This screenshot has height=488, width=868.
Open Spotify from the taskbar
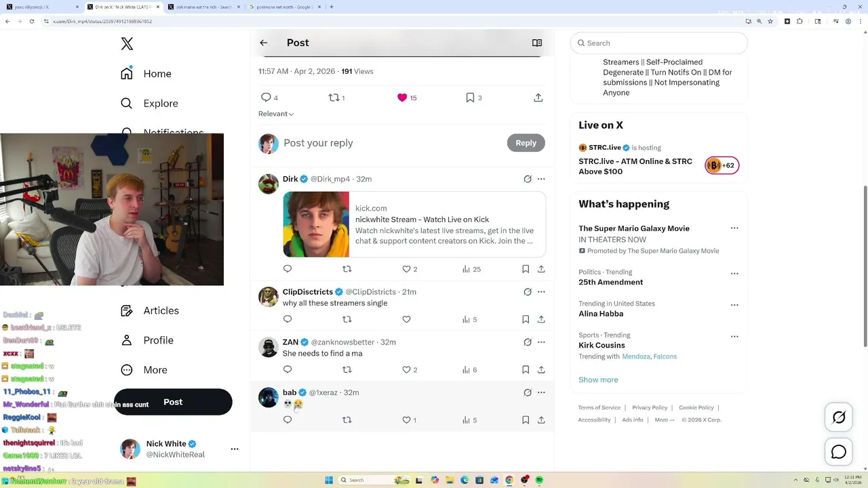click(539, 480)
